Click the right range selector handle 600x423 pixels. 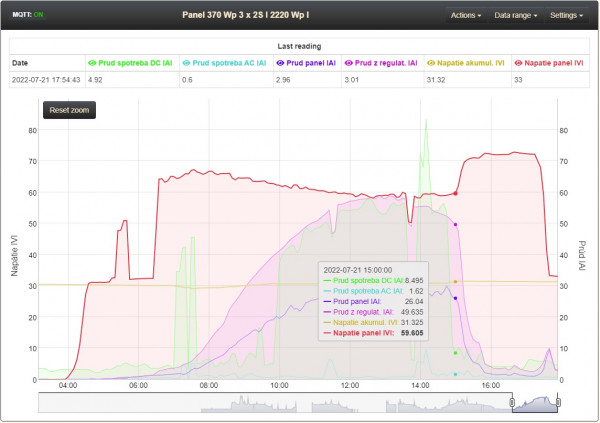point(558,402)
